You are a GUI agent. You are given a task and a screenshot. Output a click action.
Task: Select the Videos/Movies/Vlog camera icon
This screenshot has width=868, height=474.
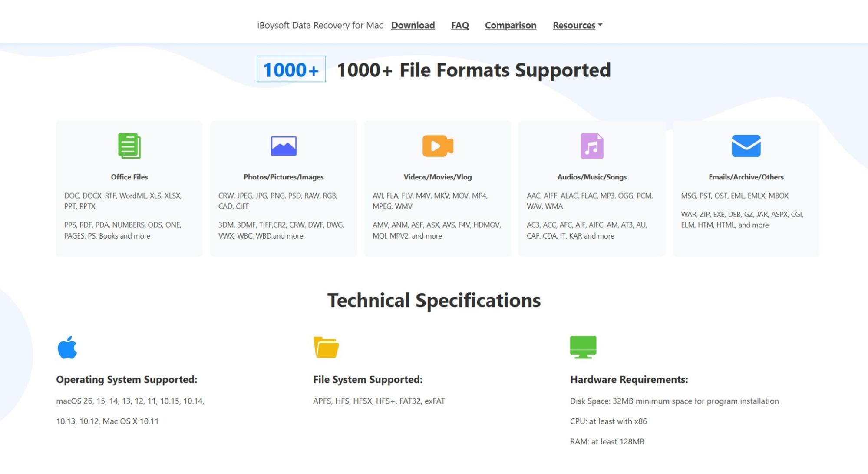[x=438, y=146]
